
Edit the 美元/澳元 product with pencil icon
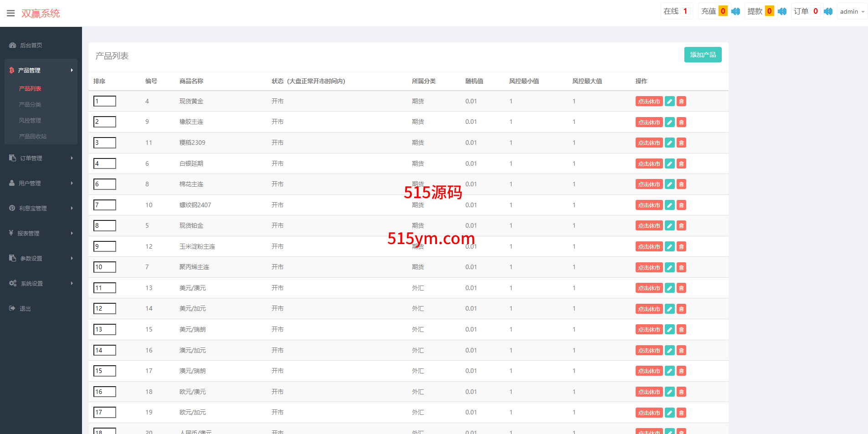click(x=669, y=288)
